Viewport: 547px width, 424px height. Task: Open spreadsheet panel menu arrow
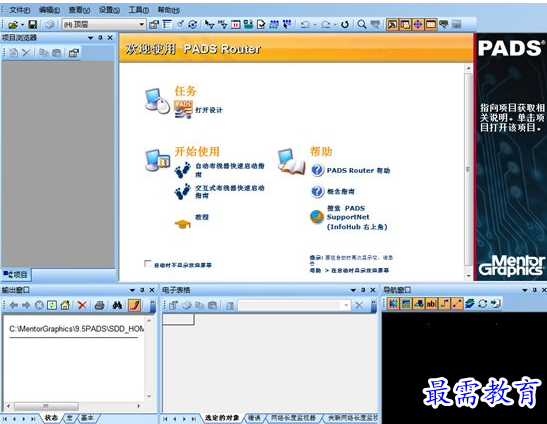(353, 290)
